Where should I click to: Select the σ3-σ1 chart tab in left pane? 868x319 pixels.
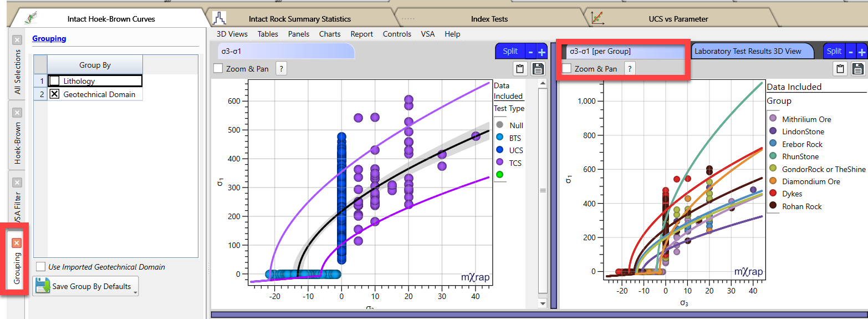click(285, 51)
